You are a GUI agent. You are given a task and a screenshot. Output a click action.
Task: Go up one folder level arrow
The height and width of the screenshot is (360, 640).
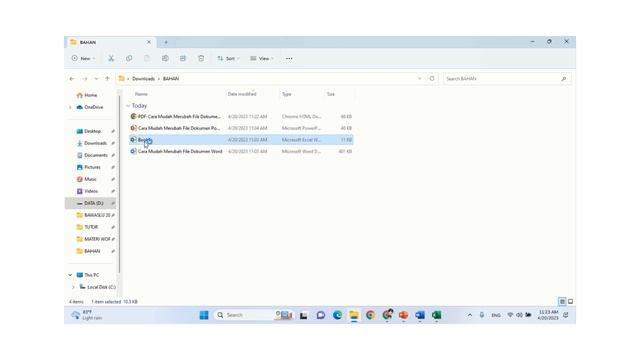point(107,79)
